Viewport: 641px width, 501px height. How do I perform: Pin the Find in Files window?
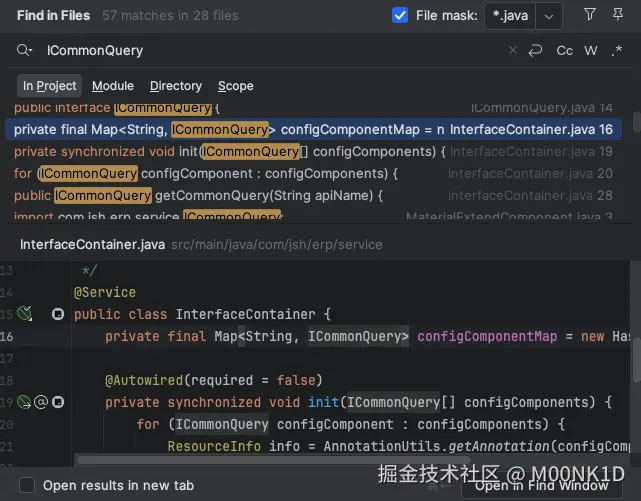click(x=618, y=15)
